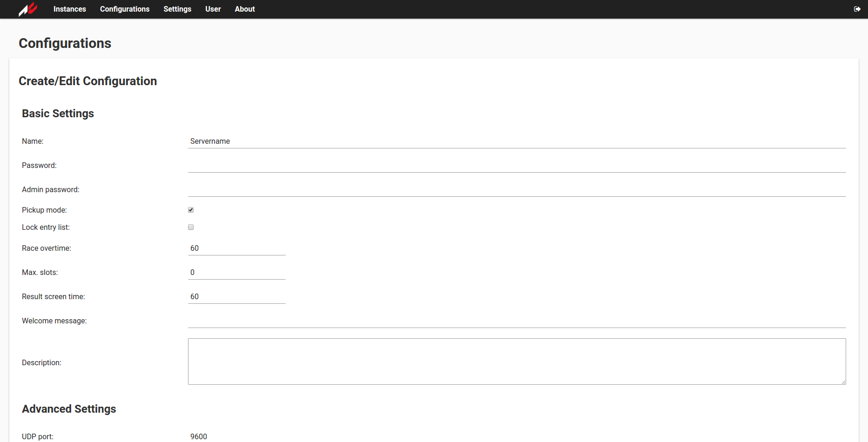Viewport: 868px width, 442px height.
Task: Select the Max. slots field
Action: 236,273
